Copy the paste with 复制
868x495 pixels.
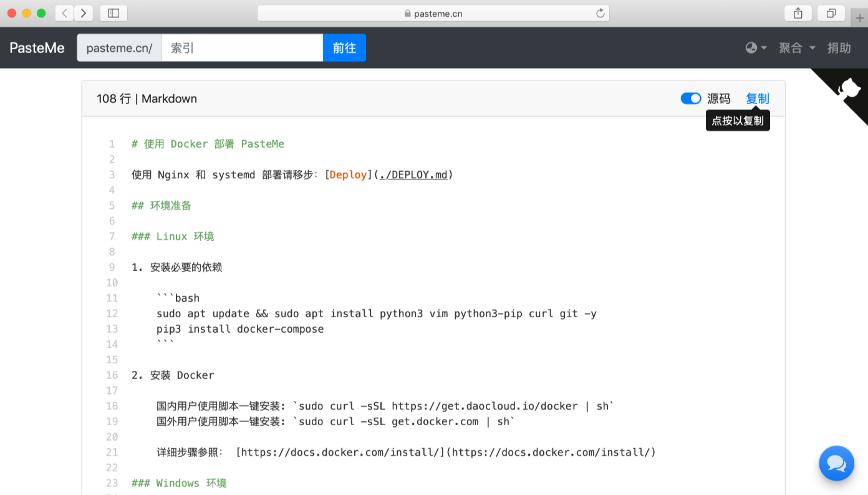(x=758, y=99)
